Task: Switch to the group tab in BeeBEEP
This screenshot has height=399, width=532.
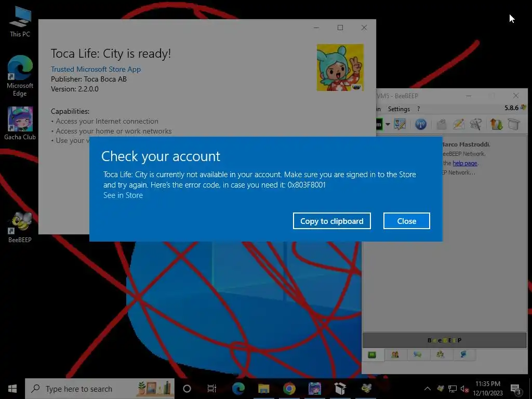Action: click(x=441, y=355)
